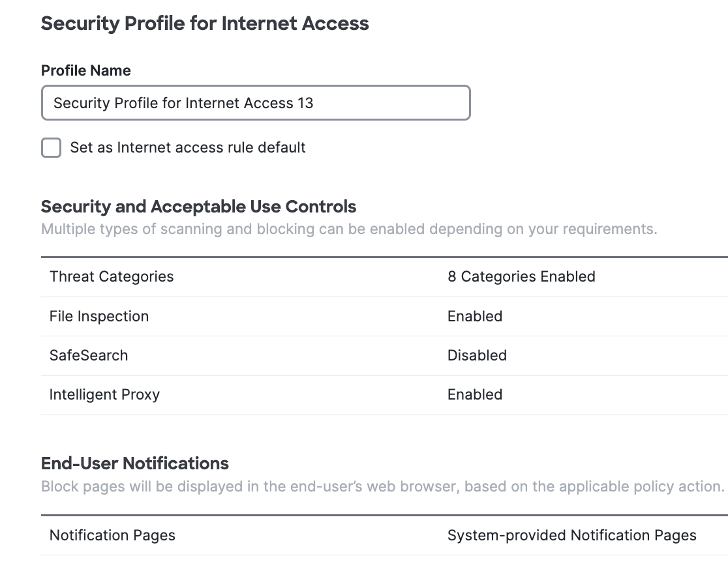Click the 'Block pages will be displayed' description
The height and width of the screenshot is (571, 728).
pyautogui.click(x=382, y=486)
